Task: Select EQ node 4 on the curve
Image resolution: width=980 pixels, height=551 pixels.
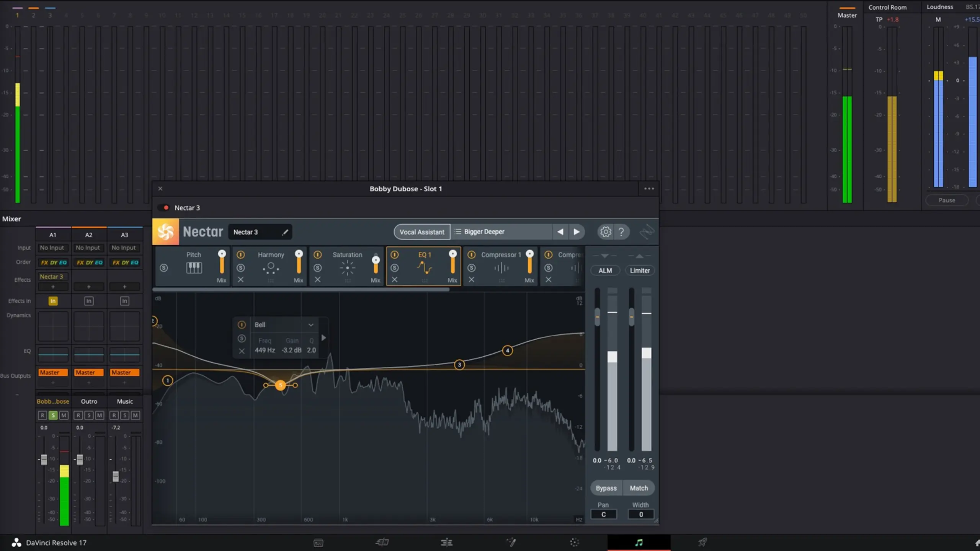Action: pyautogui.click(x=508, y=350)
